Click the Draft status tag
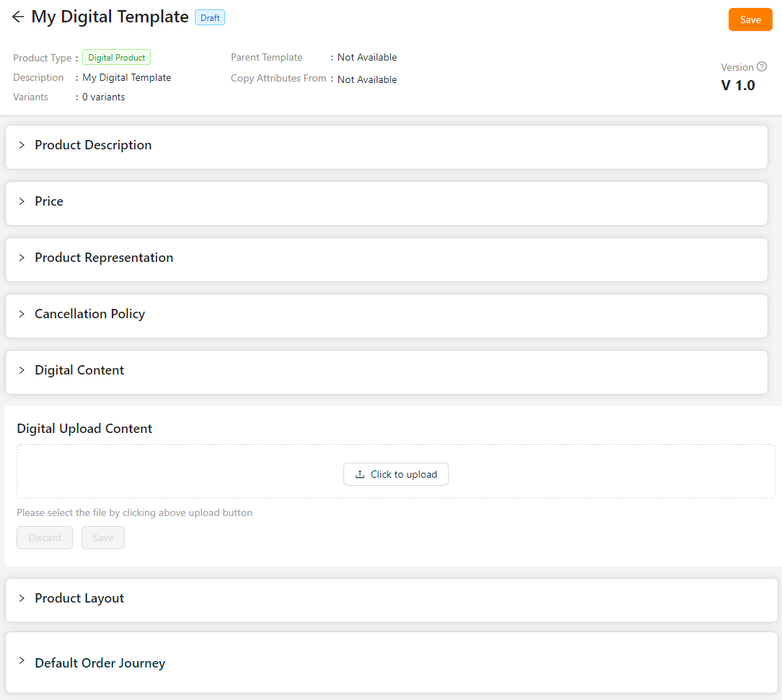 point(210,18)
